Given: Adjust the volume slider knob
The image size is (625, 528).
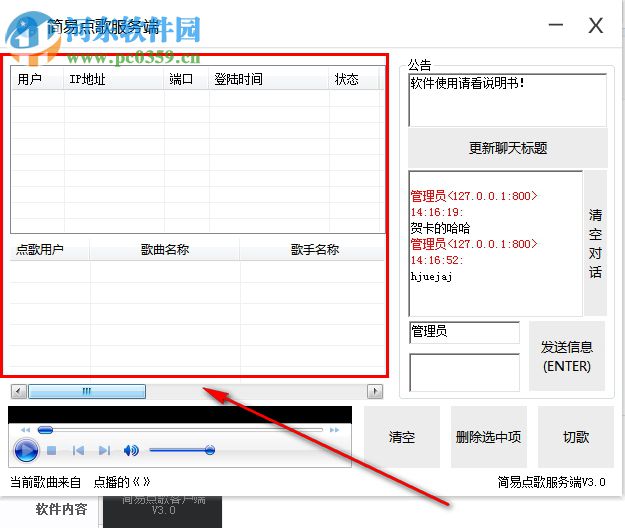Looking at the screenshot, I should tap(210, 450).
